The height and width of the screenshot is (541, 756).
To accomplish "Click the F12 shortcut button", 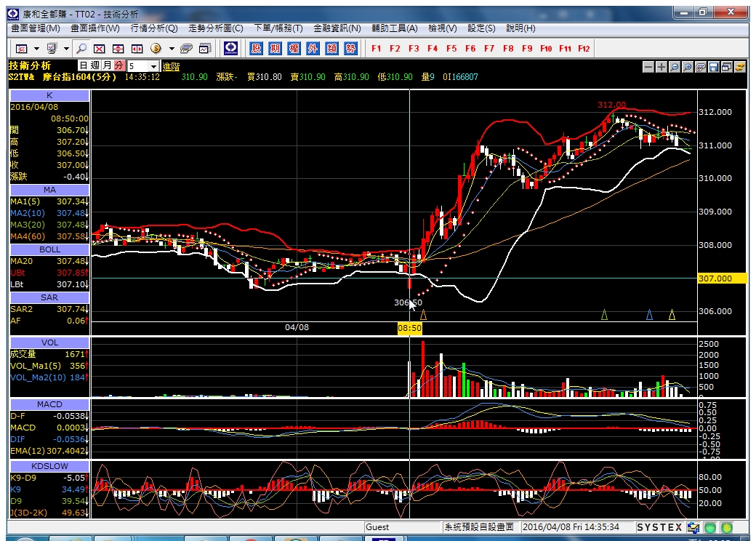I will pos(584,49).
